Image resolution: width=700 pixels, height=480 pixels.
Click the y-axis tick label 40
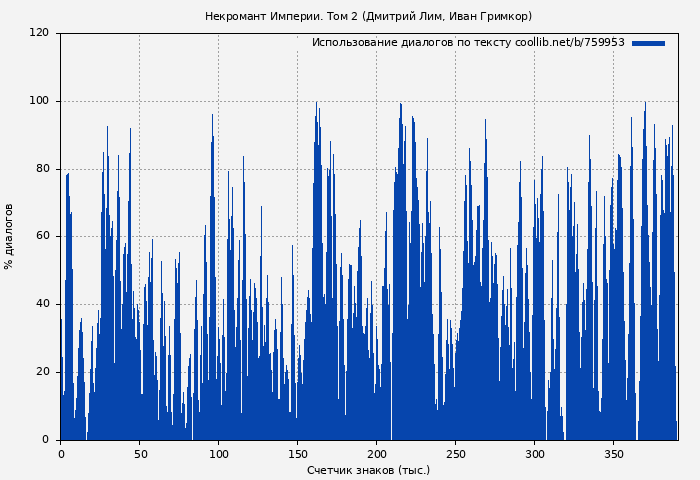point(42,304)
